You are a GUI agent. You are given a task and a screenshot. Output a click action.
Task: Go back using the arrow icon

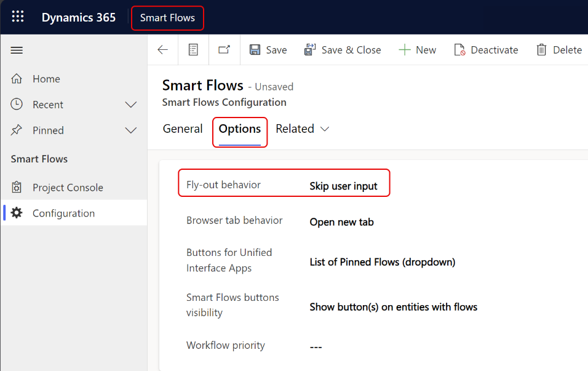coord(163,50)
